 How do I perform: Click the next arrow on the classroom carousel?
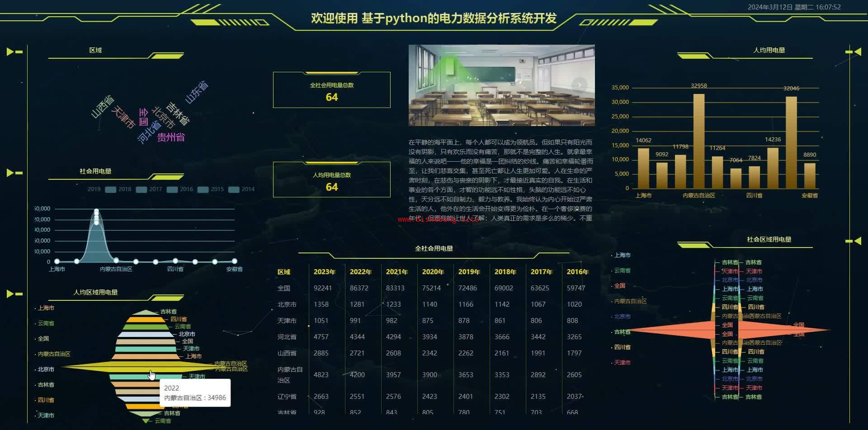(579, 85)
